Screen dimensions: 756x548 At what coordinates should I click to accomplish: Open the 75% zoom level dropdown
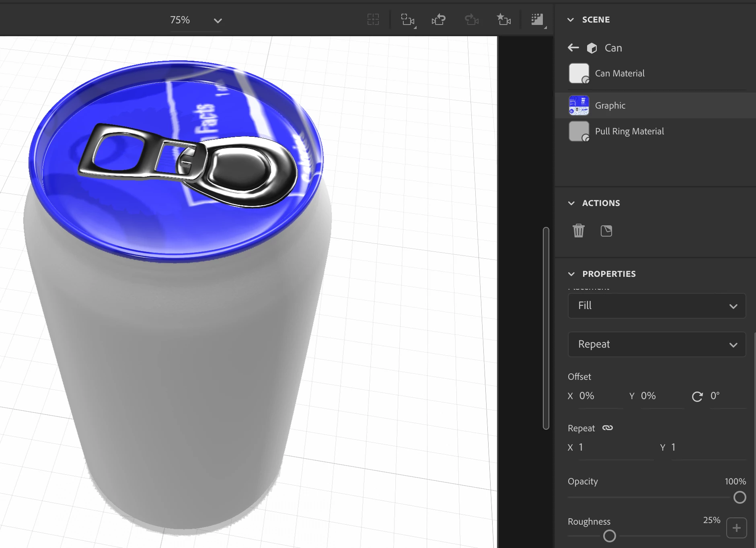click(x=196, y=20)
